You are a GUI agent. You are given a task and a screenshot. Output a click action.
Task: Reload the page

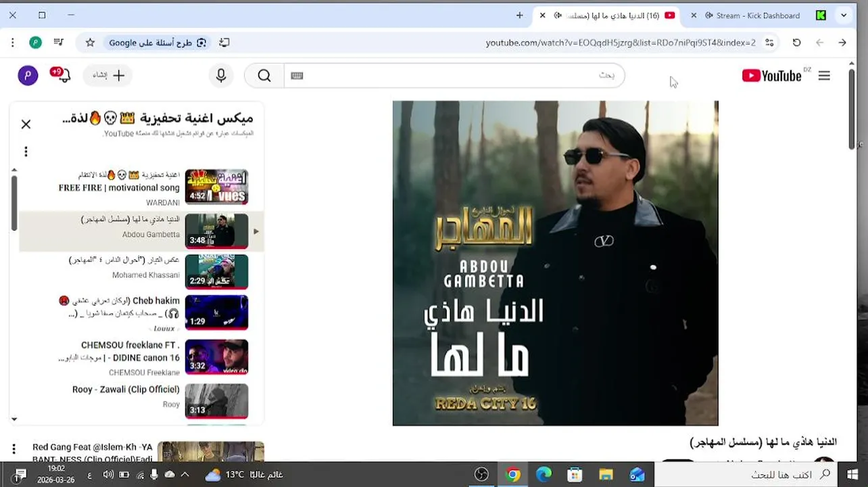[x=797, y=43]
